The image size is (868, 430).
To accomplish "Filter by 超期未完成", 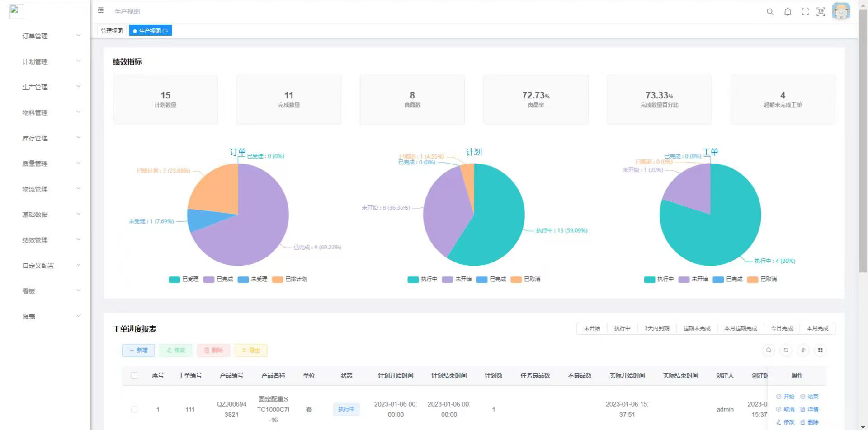I will [x=697, y=328].
